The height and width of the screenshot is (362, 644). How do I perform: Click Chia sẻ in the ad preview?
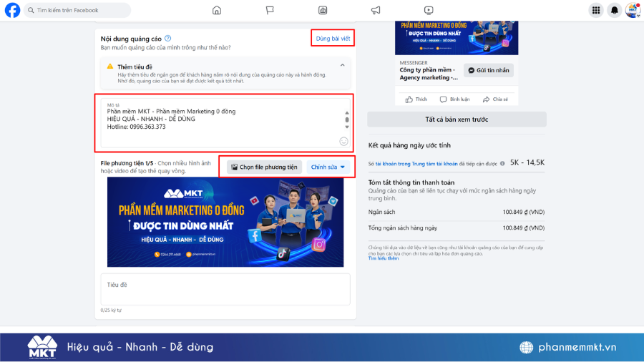point(495,99)
